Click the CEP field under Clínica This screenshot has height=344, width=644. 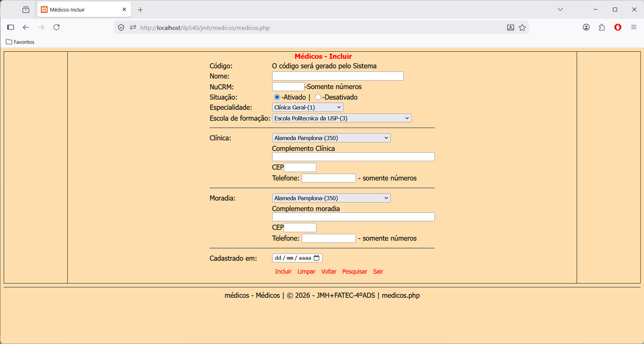300,167
